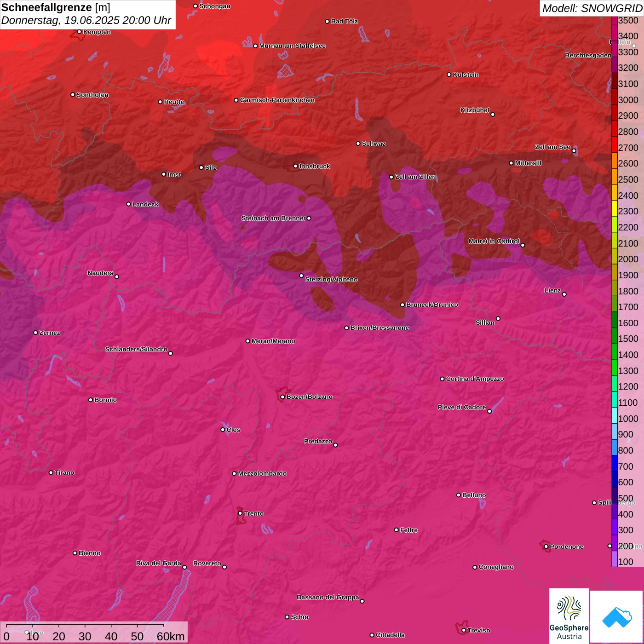Viewport: 644px width, 644px height.
Task: Select the 2700 m red legend swatch
Action: pyautogui.click(x=615, y=145)
